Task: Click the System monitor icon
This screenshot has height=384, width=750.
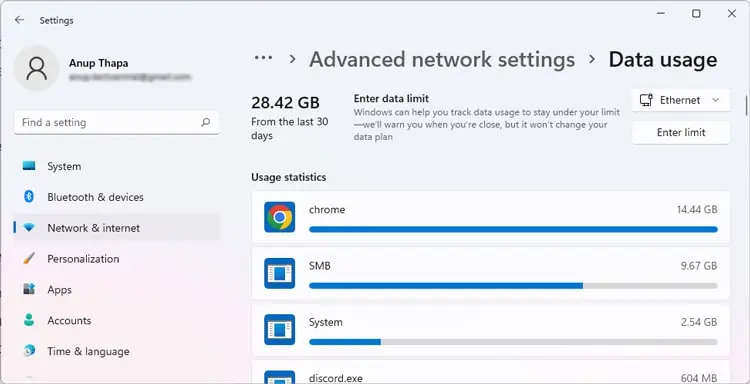Action: click(29, 166)
